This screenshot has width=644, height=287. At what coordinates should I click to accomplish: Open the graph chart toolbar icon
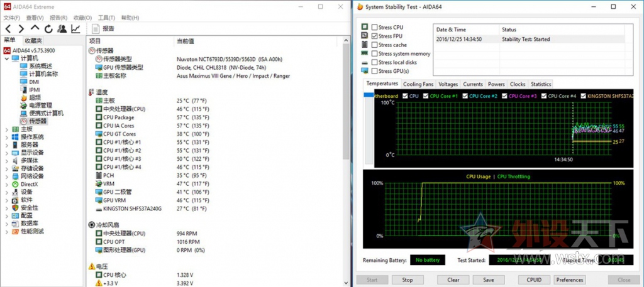[x=75, y=29]
